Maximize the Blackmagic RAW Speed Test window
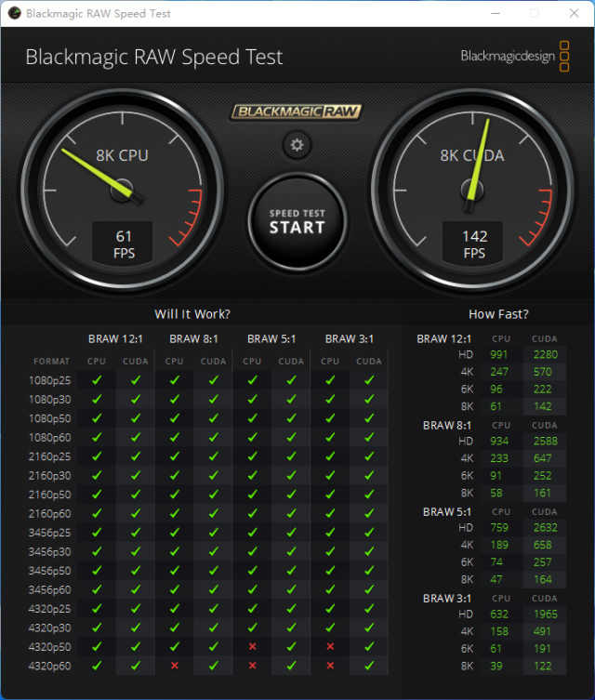595x700 pixels. point(535,13)
